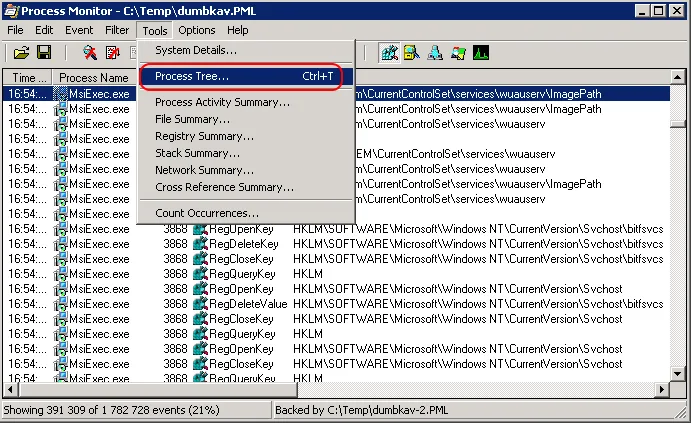This screenshot has width=691, height=423.
Task: Click the Open log file toolbar icon
Action: click(x=21, y=52)
